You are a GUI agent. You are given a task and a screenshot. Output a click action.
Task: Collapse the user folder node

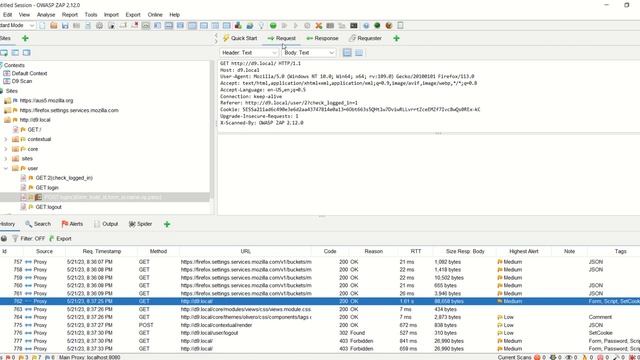(x=6, y=168)
